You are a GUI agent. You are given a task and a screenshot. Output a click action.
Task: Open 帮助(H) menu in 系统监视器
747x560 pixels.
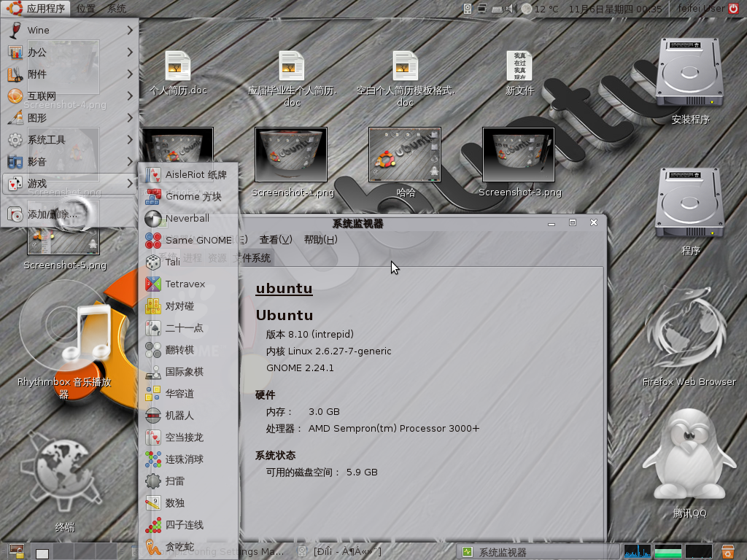click(x=321, y=239)
